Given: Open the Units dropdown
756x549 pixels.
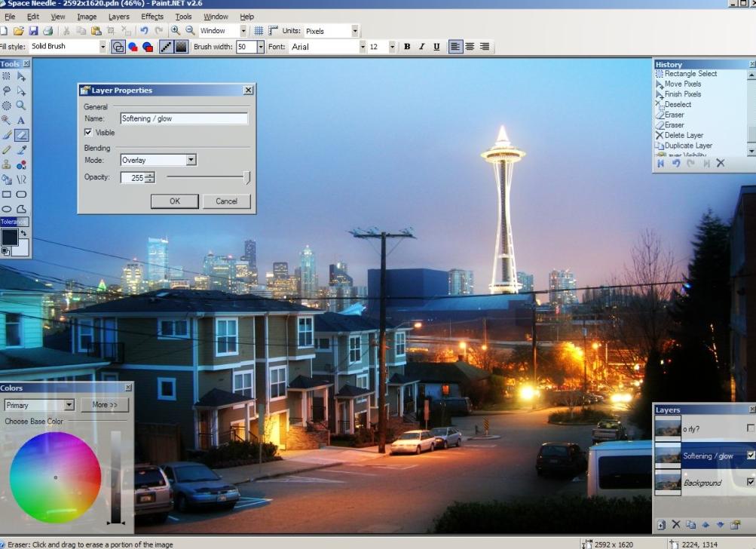Looking at the screenshot, I should coord(355,31).
